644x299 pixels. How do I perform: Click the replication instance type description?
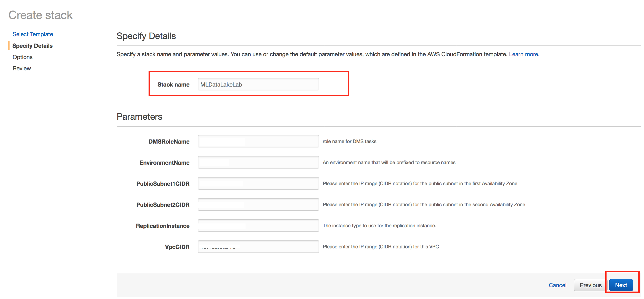tap(379, 226)
